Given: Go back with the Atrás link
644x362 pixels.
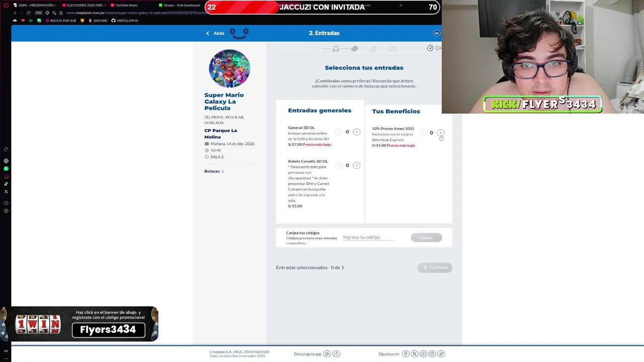Looking at the screenshot, I should [x=215, y=33].
